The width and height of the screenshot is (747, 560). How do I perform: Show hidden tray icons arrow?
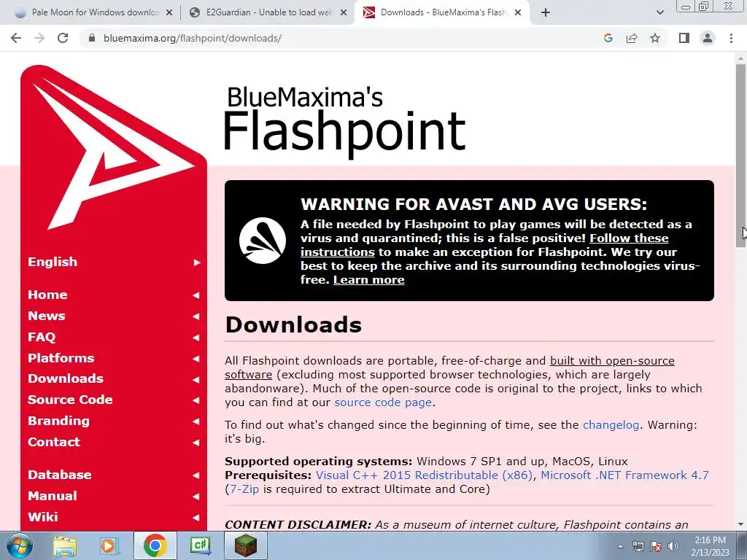click(x=620, y=546)
